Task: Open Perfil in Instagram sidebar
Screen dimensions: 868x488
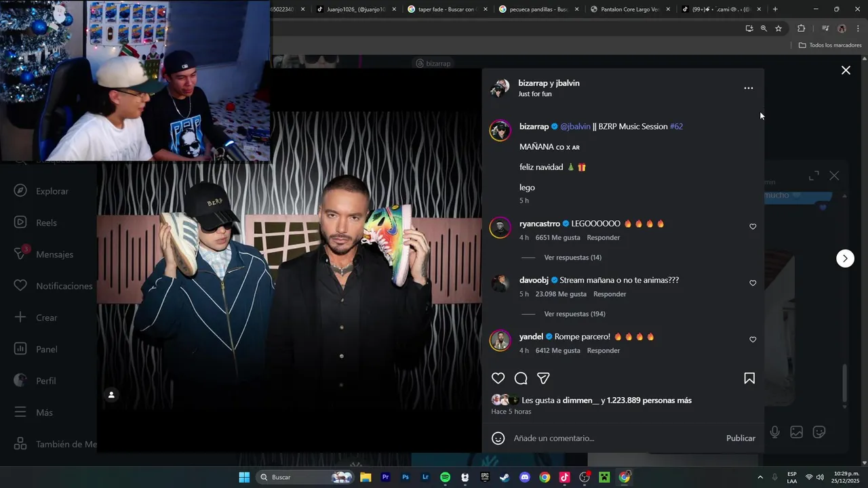Action: click(x=35, y=381)
